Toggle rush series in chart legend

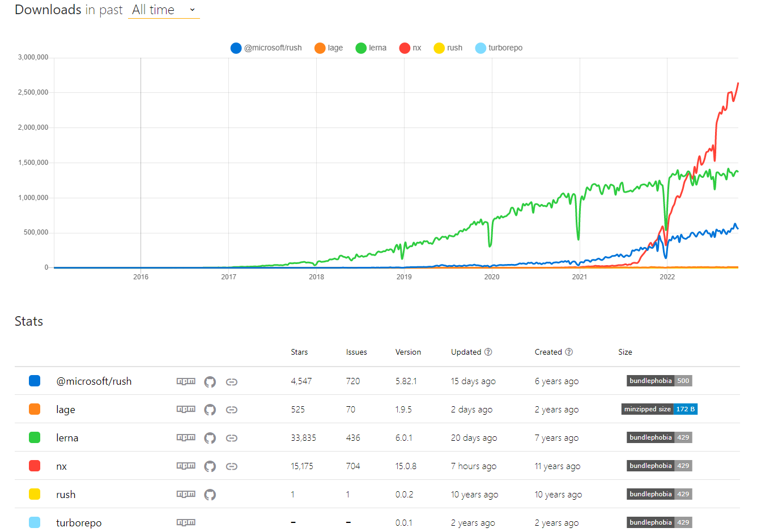click(448, 48)
